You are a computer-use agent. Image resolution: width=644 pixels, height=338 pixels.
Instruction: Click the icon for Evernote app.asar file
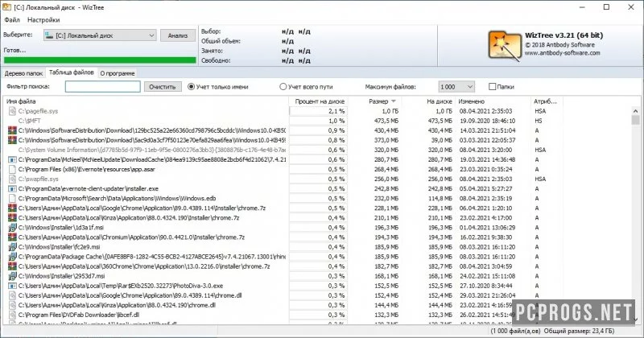(x=12, y=169)
